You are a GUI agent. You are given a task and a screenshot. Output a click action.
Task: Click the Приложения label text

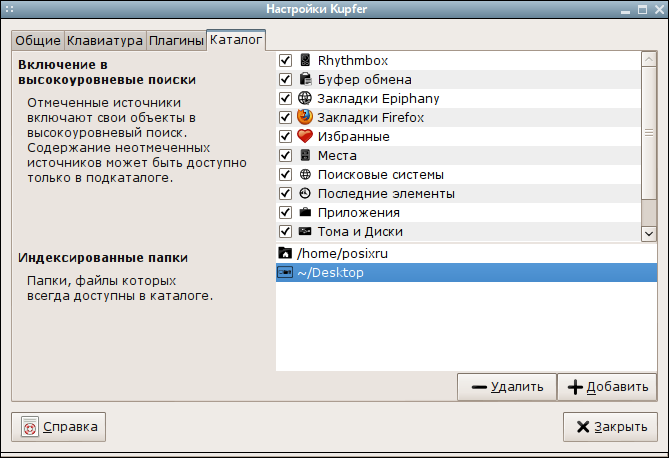click(x=359, y=213)
